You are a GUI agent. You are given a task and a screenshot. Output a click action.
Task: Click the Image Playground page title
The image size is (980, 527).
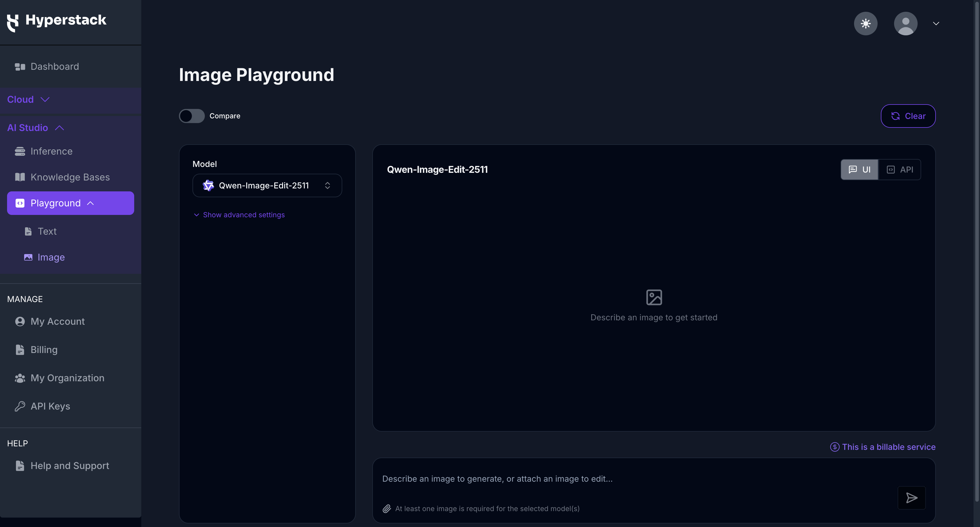[x=256, y=74]
